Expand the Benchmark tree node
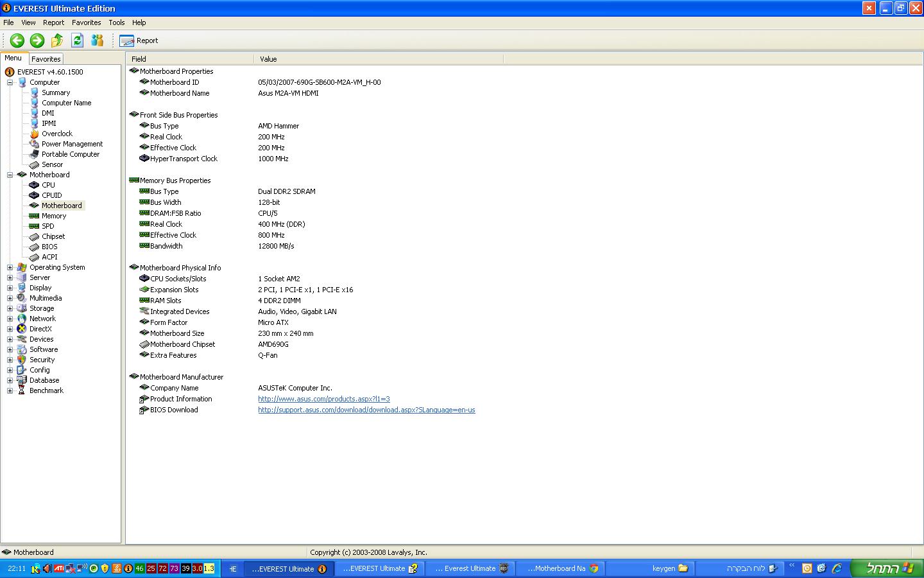This screenshot has width=924, height=578. 10,390
